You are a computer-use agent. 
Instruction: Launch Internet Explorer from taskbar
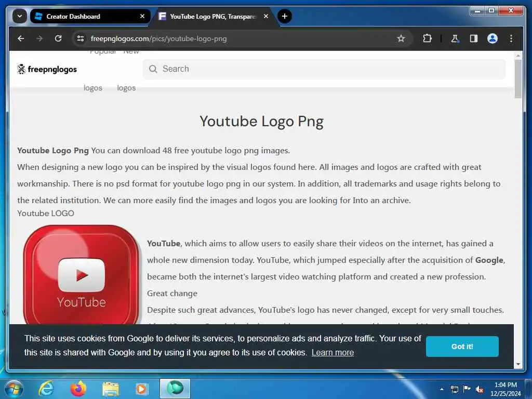click(46, 389)
